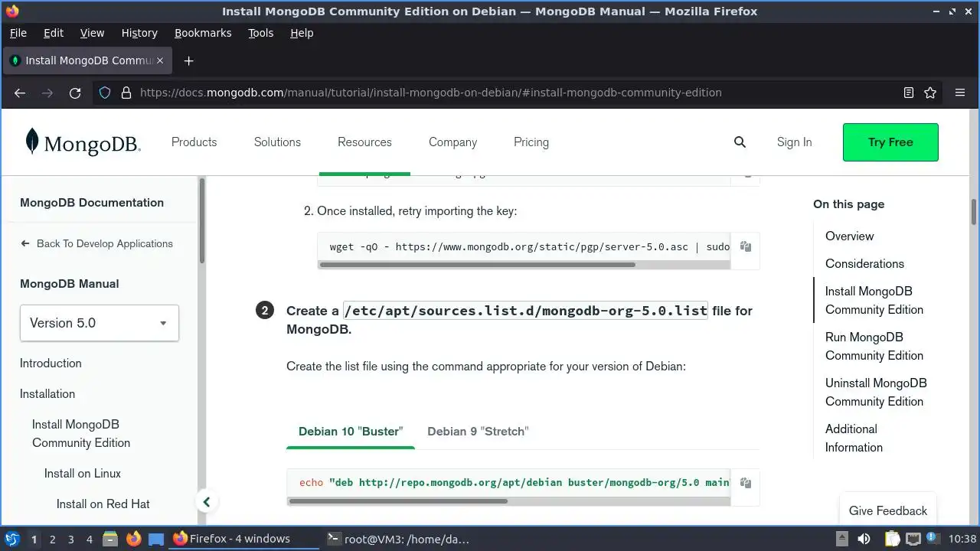
Task: Switch to workspace 2
Action: 52,540
